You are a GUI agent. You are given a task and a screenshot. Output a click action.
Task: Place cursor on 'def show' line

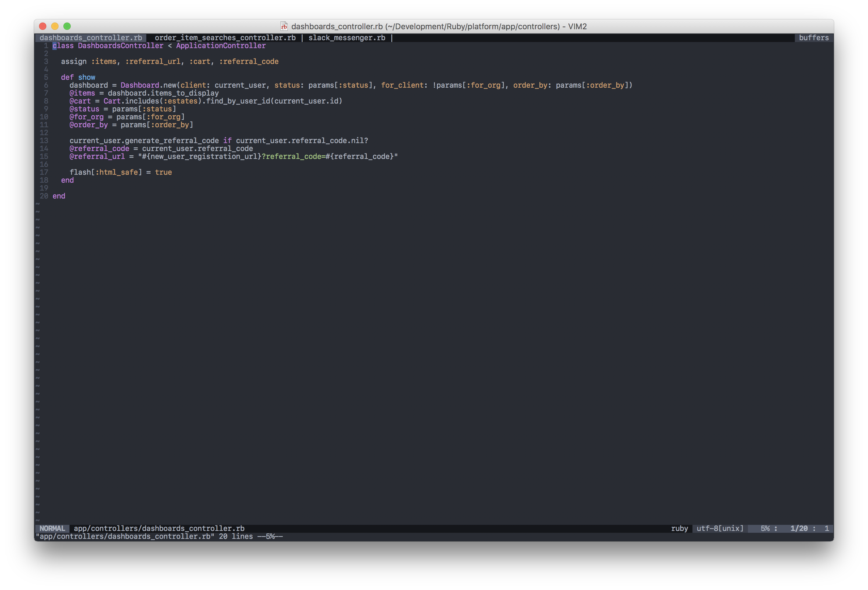pos(78,77)
